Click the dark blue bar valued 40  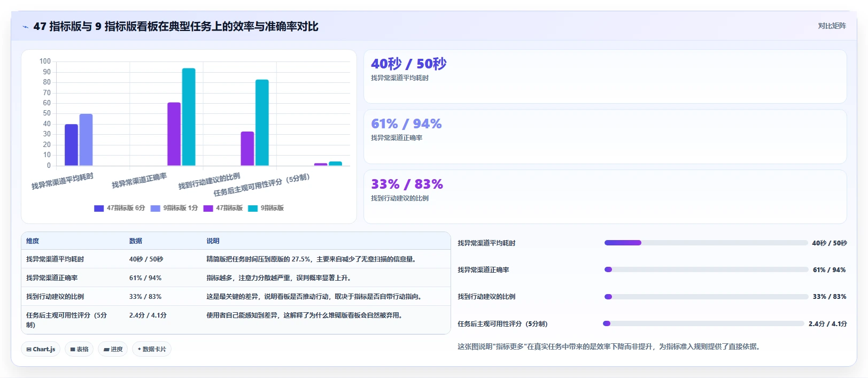(x=71, y=145)
